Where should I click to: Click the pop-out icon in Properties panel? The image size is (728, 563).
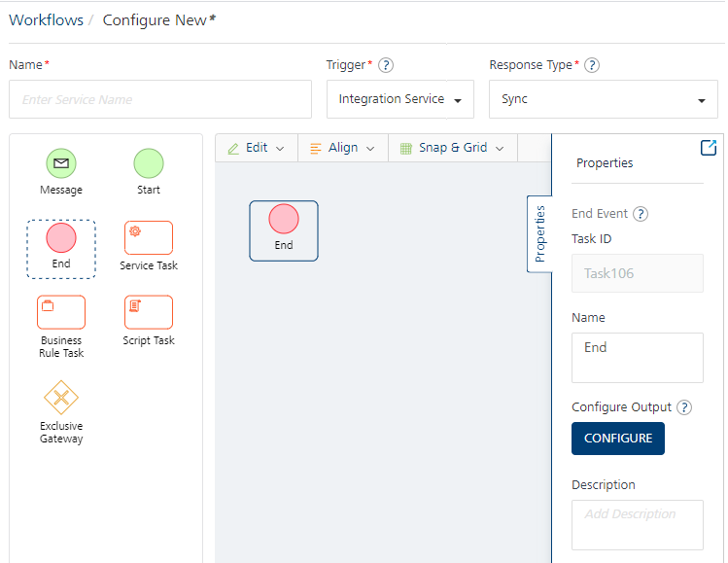709,147
